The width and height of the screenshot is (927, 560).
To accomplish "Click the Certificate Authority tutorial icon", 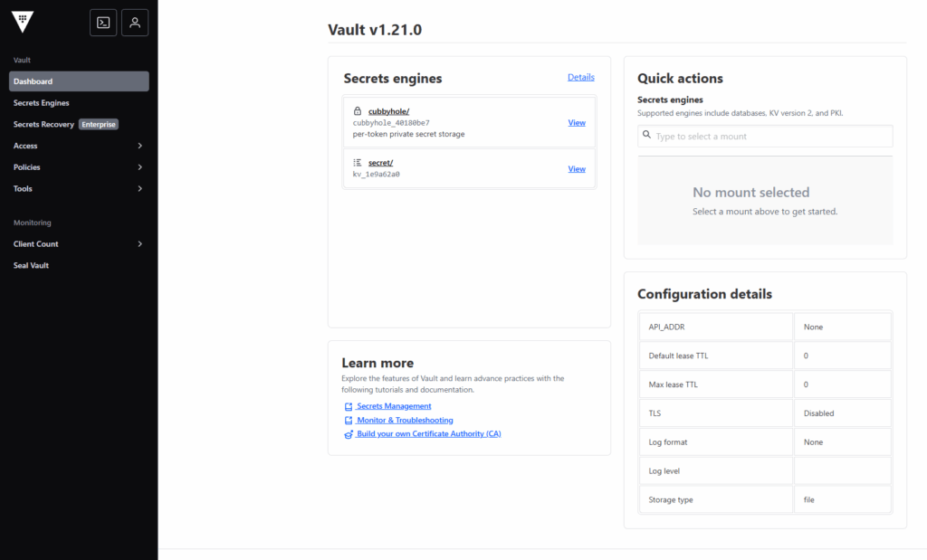I will [x=349, y=434].
